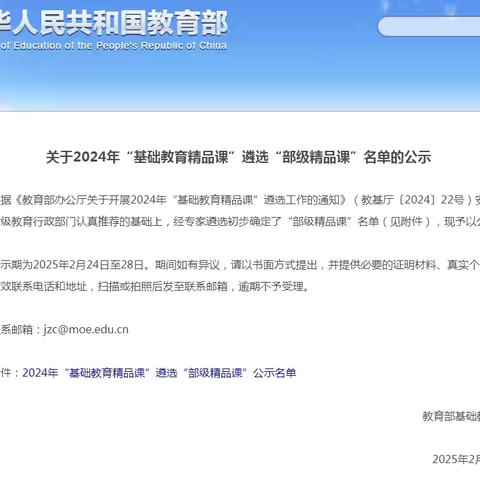Click the signature text 教育部基础教 at the bottom
480x480 pixels.
tap(451, 416)
